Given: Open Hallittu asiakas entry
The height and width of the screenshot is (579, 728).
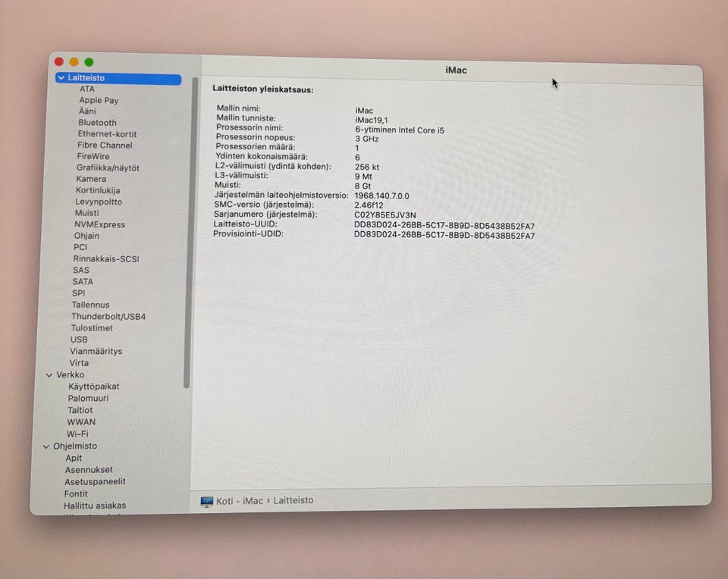Looking at the screenshot, I should click(95, 505).
